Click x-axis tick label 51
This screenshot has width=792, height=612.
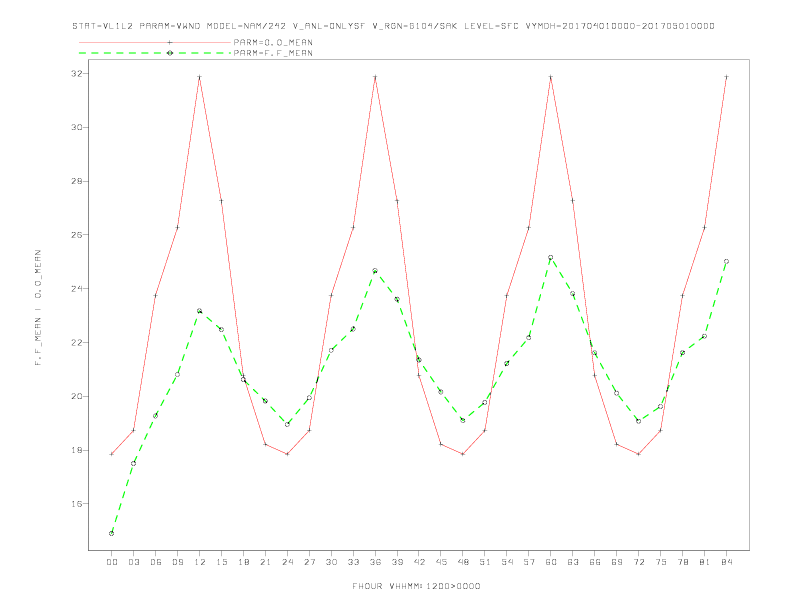point(485,562)
